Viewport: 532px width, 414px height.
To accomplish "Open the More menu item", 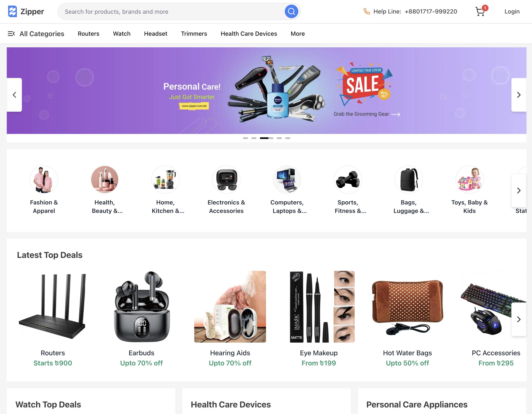I will coord(298,34).
